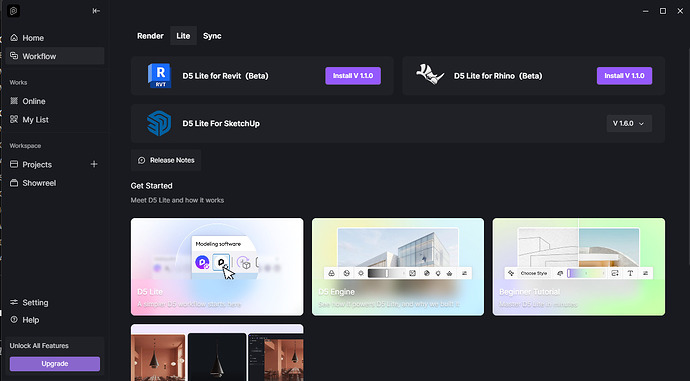Image resolution: width=690 pixels, height=381 pixels.
Task: Click the D5 Lite For SketchUp label
Action: tap(221, 124)
